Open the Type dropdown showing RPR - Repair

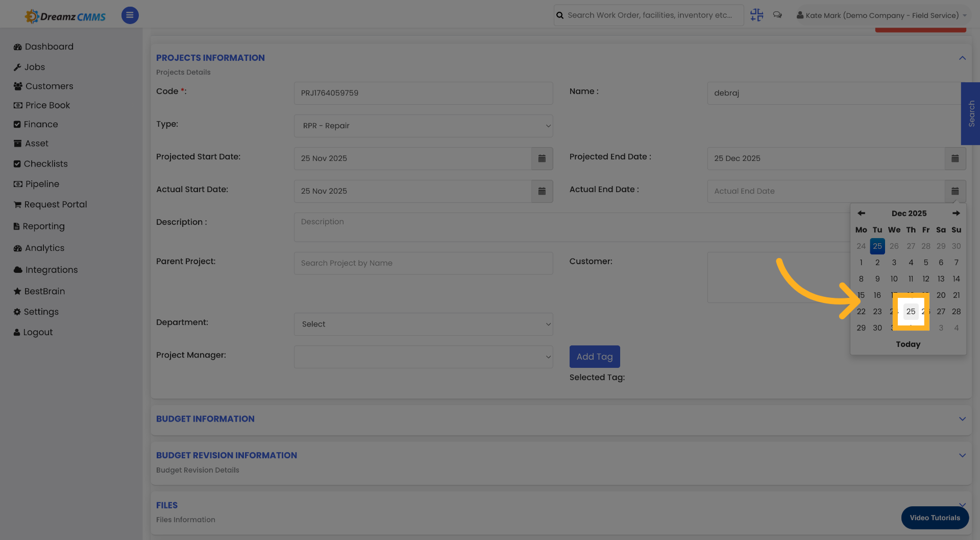(x=423, y=126)
